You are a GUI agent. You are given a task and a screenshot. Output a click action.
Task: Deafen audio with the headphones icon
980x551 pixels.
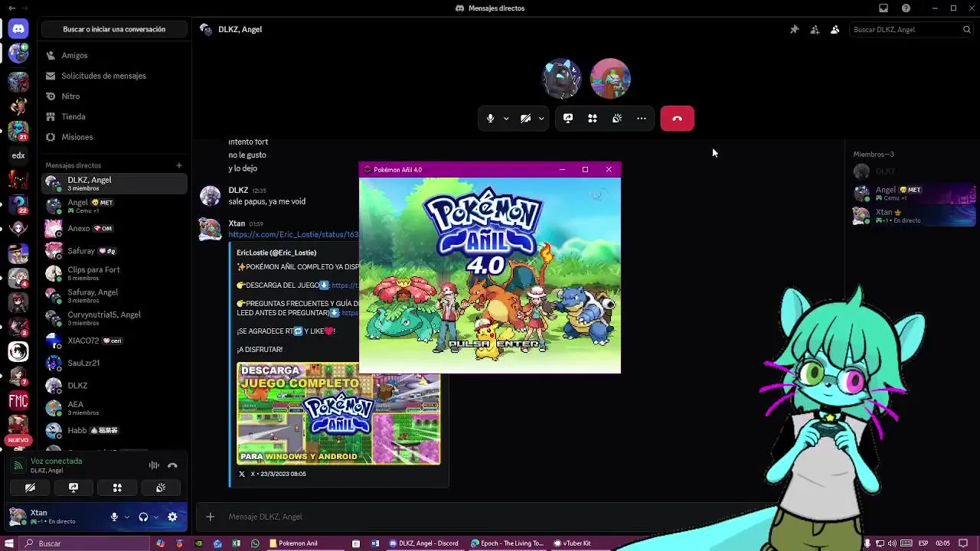[x=143, y=517]
